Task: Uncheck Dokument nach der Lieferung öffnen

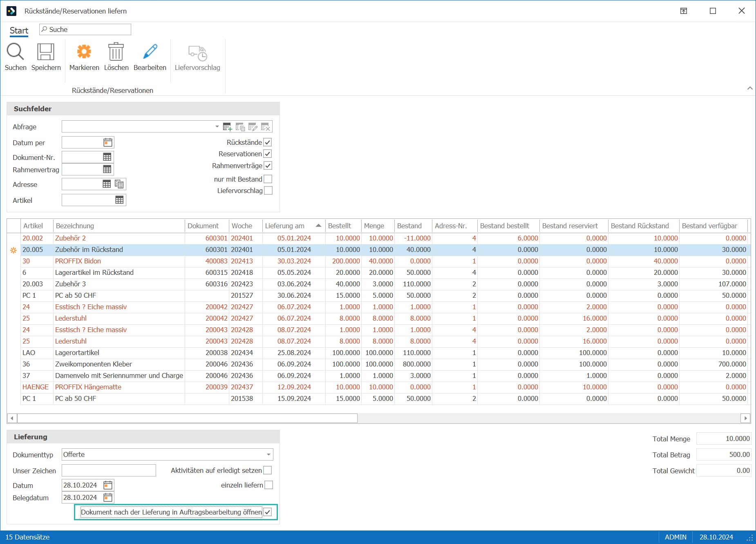Action: tap(268, 512)
